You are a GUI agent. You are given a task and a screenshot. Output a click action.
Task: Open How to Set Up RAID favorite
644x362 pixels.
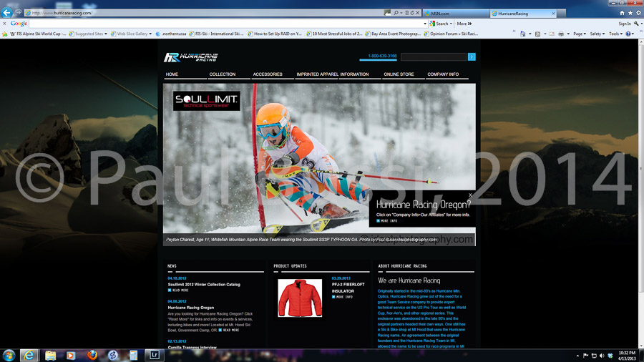tap(275, 34)
